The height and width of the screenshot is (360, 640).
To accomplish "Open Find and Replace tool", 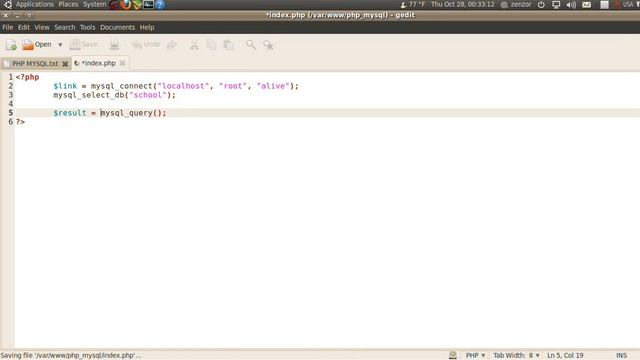I will tap(268, 44).
